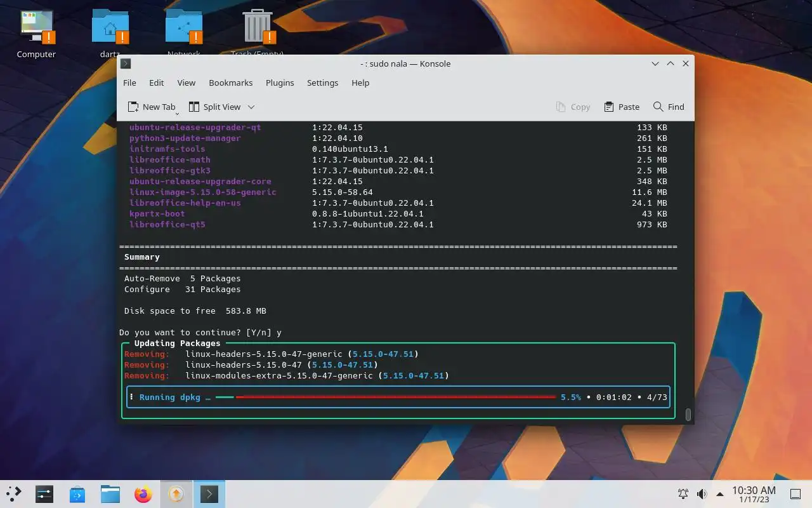Image resolution: width=812 pixels, height=508 pixels.
Task: Click the 24.1 MB size value
Action: click(x=650, y=203)
